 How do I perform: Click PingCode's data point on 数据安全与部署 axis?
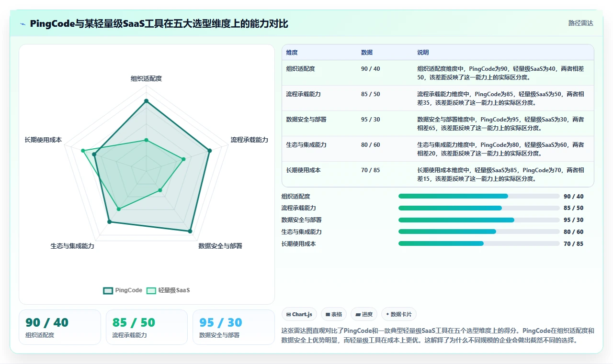190,231
